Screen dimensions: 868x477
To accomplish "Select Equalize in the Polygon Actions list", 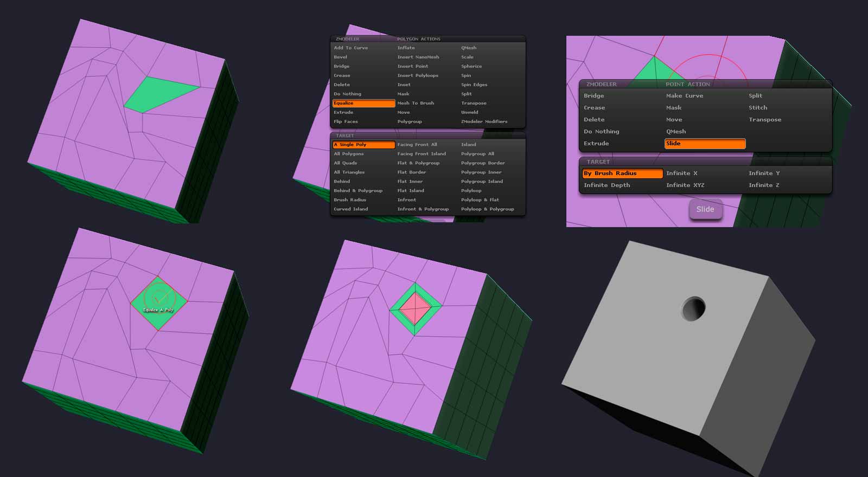I will click(x=363, y=103).
